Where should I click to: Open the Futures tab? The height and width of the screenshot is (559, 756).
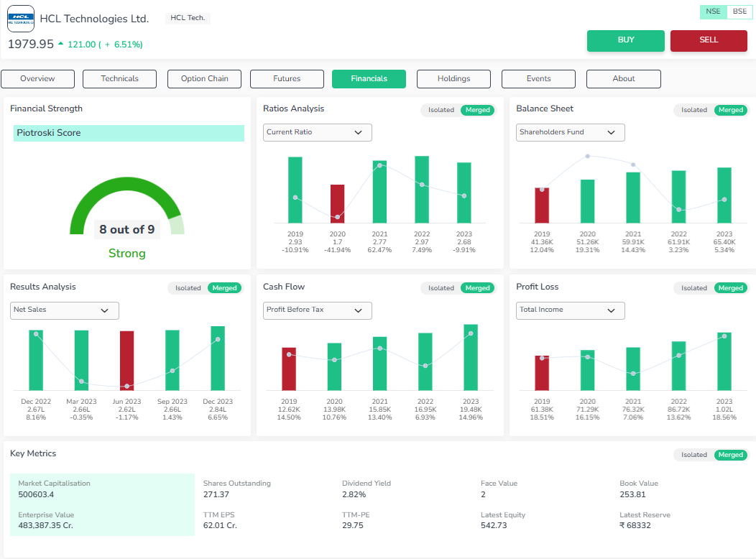click(x=287, y=79)
